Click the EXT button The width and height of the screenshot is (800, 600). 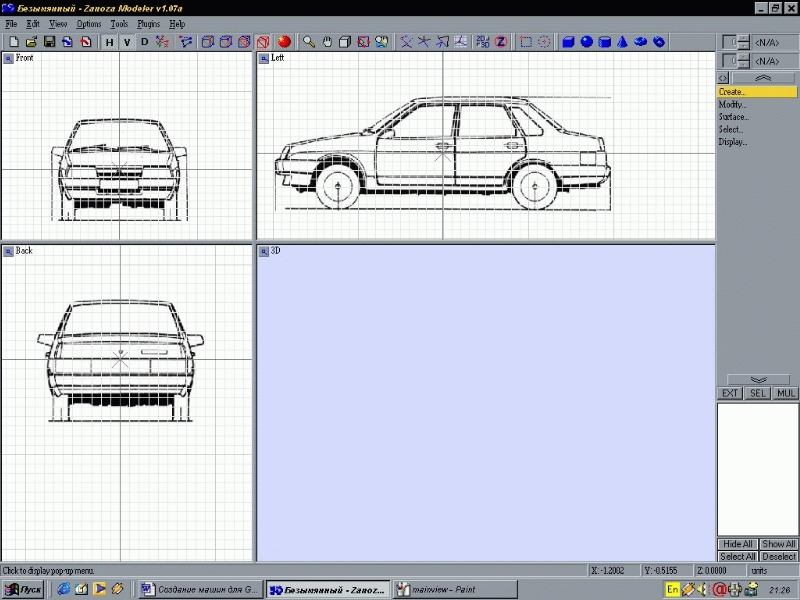click(x=730, y=393)
